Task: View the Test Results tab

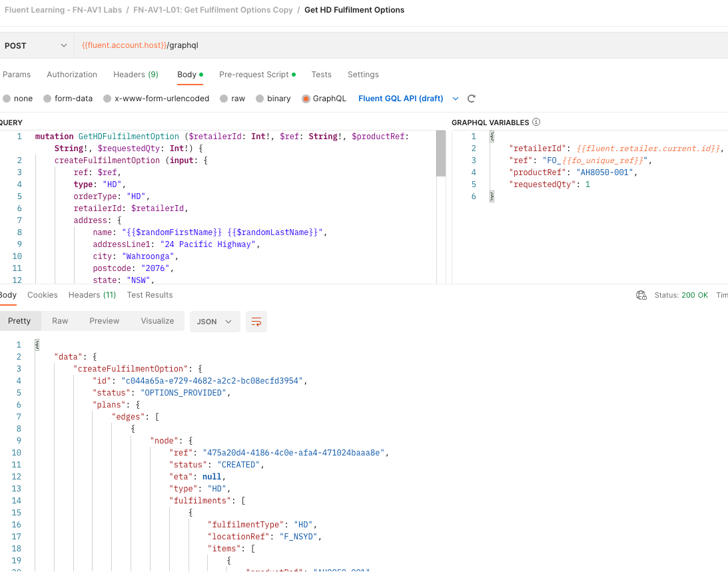Action: tap(149, 295)
